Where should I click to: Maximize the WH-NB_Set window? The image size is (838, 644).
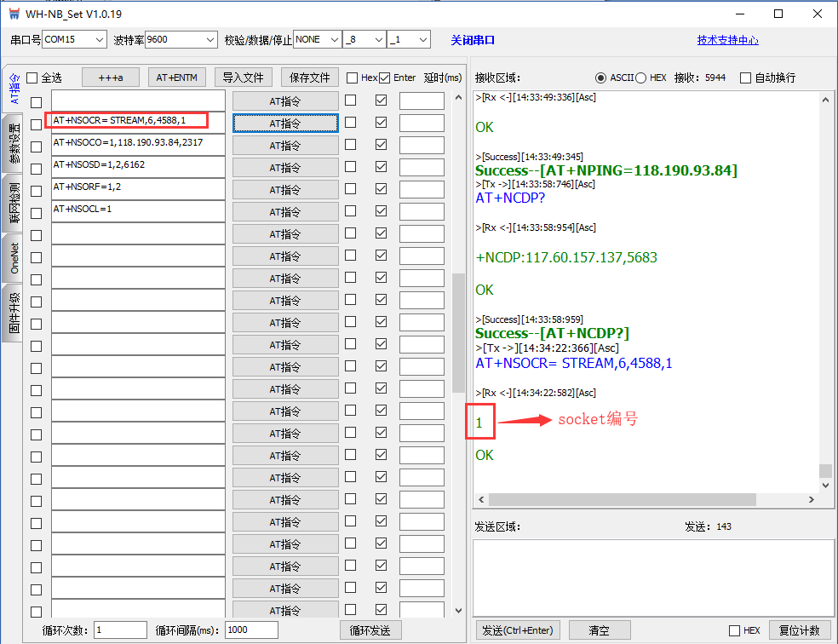pyautogui.click(x=778, y=14)
